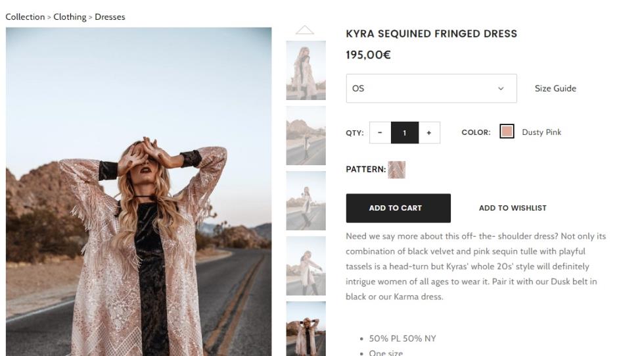Click the quantity value field
Viewport: 644px width, 356px height.
pyautogui.click(x=405, y=132)
